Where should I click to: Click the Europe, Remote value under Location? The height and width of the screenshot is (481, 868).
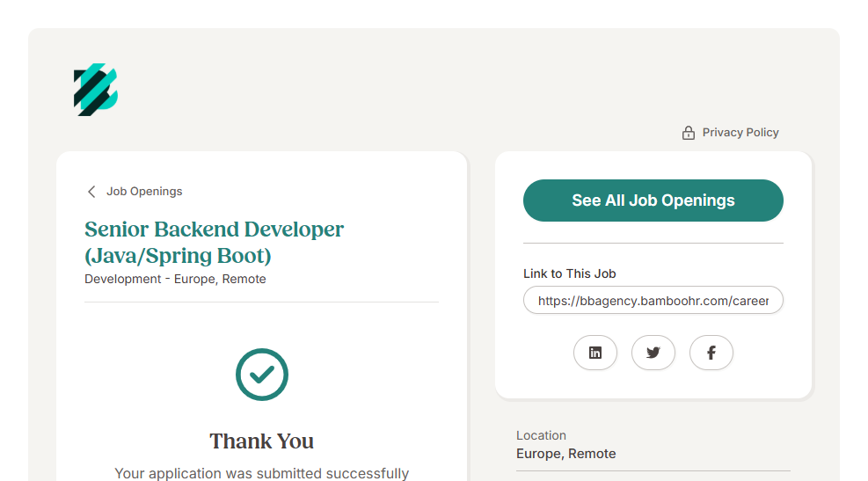click(x=565, y=454)
